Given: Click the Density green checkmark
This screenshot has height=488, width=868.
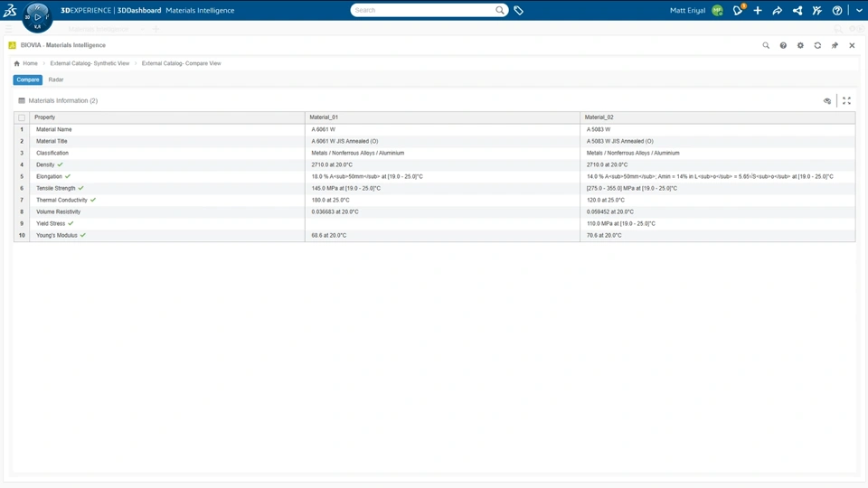Looking at the screenshot, I should tap(61, 164).
